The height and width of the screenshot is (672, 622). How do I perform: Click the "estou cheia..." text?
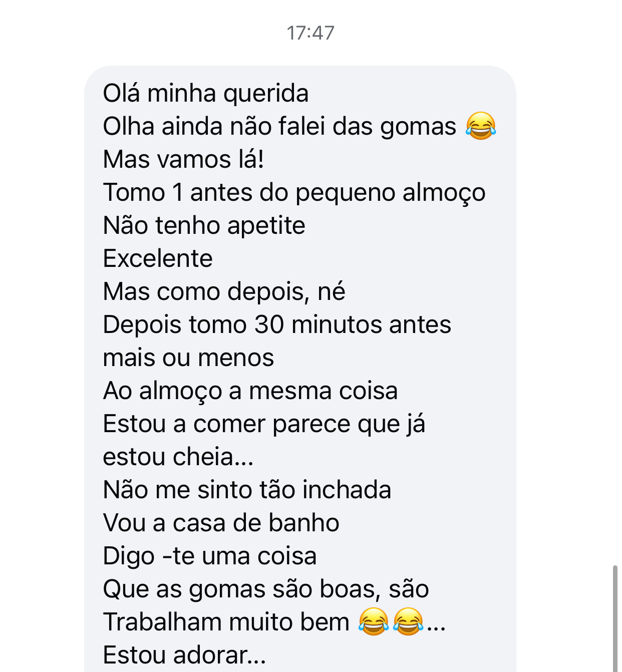pos(178,457)
